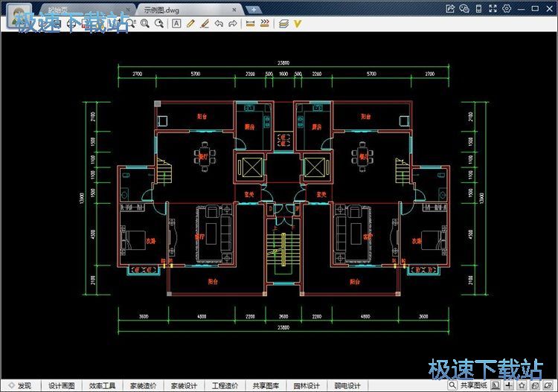Click the star favorite icon in status bar
558x392 pixels.
pos(522,385)
